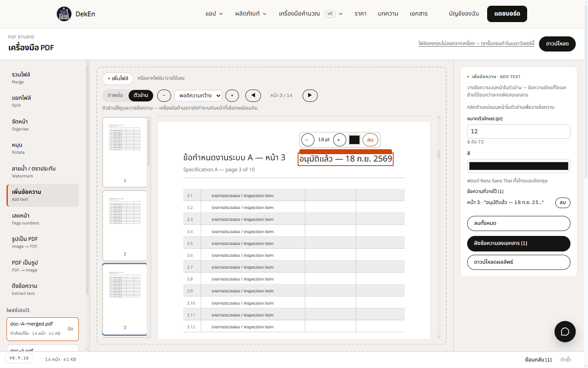Expand the เครื่องมือคำนวณ menu
This screenshot has width=588, height=368.
coord(311,14)
